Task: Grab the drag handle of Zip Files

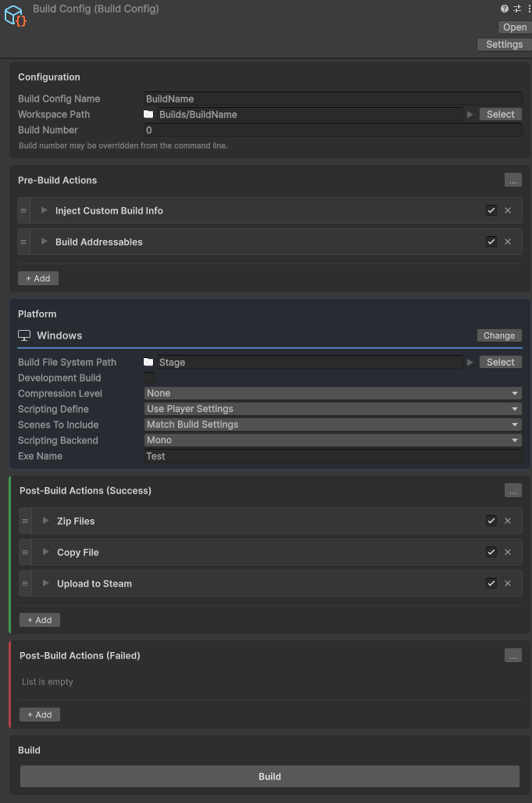Action: [x=25, y=521]
